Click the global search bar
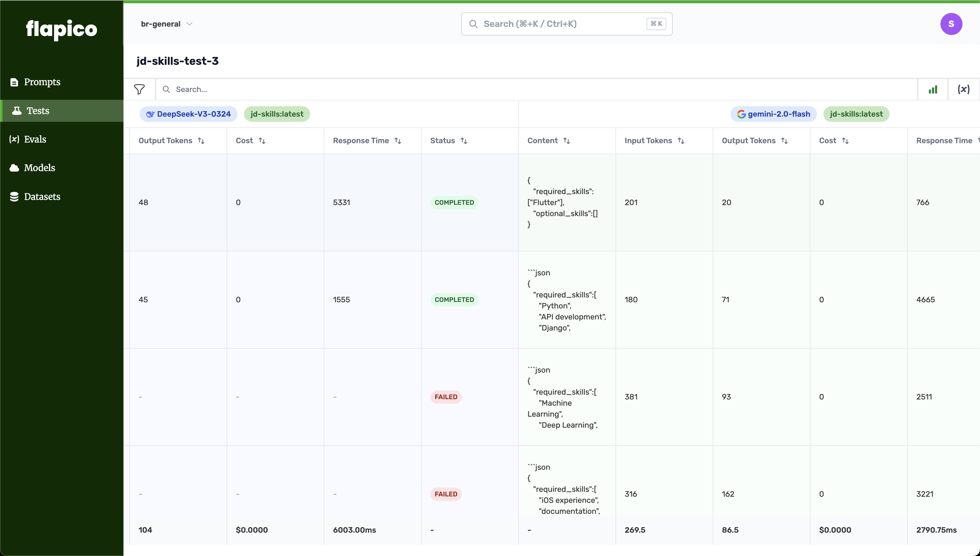 (566, 24)
